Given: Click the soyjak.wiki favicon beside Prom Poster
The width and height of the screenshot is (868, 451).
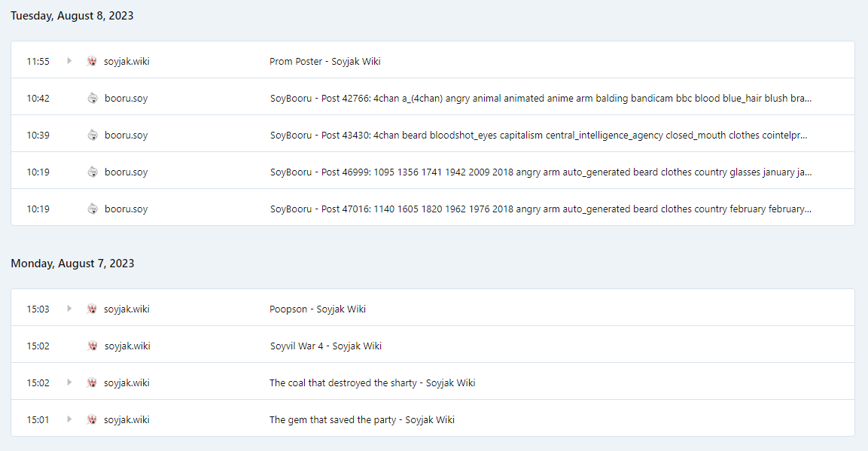Looking at the screenshot, I should coord(92,61).
